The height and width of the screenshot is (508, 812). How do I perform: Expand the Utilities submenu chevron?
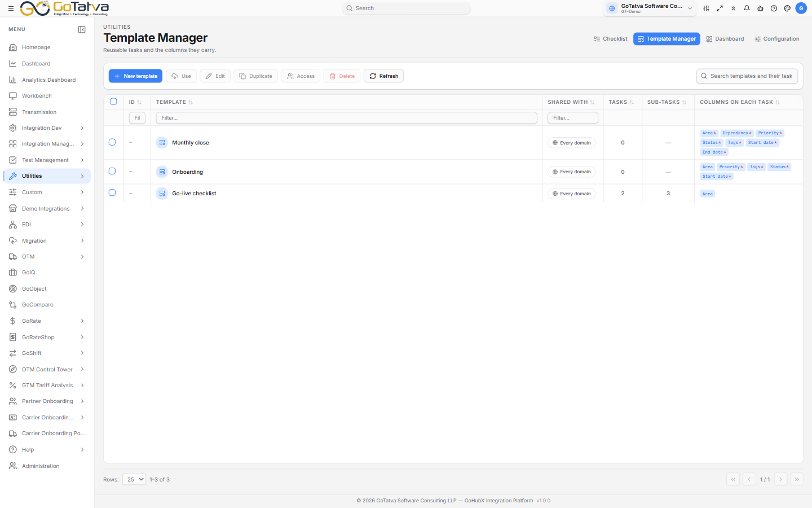(x=82, y=176)
